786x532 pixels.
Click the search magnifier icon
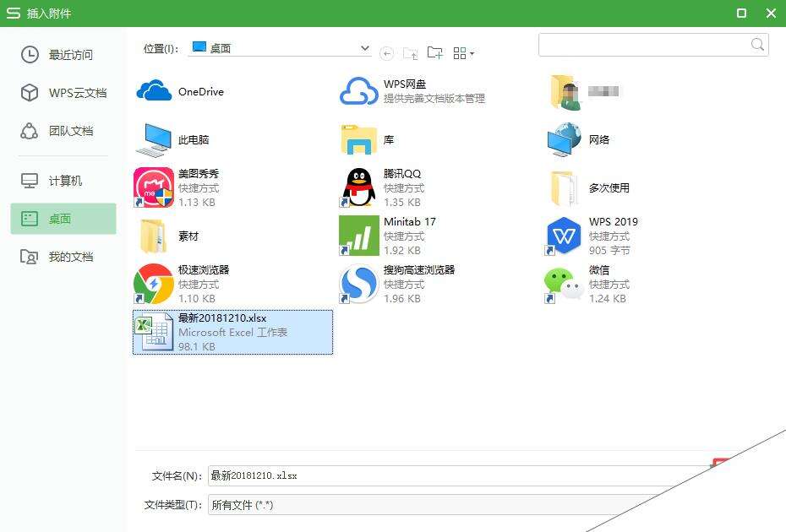tap(758, 45)
